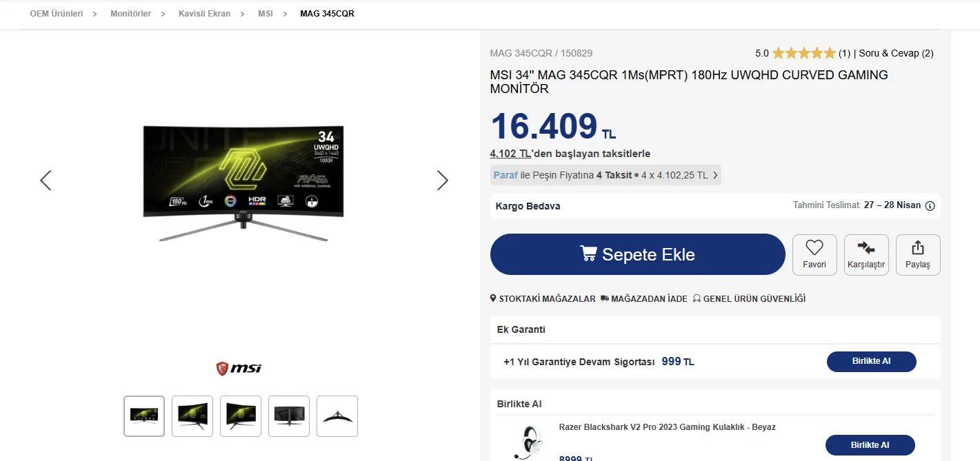The width and height of the screenshot is (980, 461).
Task: Add monitor to Favori with heart icon
Action: (x=814, y=255)
